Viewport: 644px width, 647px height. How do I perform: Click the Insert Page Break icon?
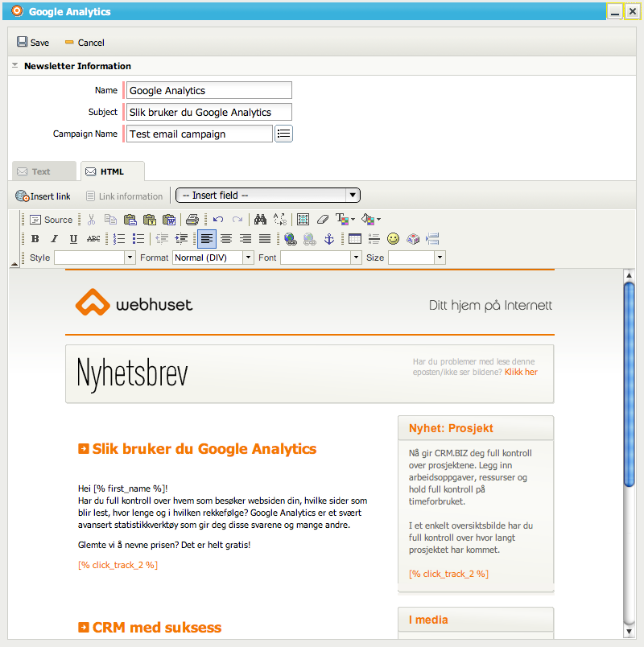pyautogui.click(x=432, y=239)
